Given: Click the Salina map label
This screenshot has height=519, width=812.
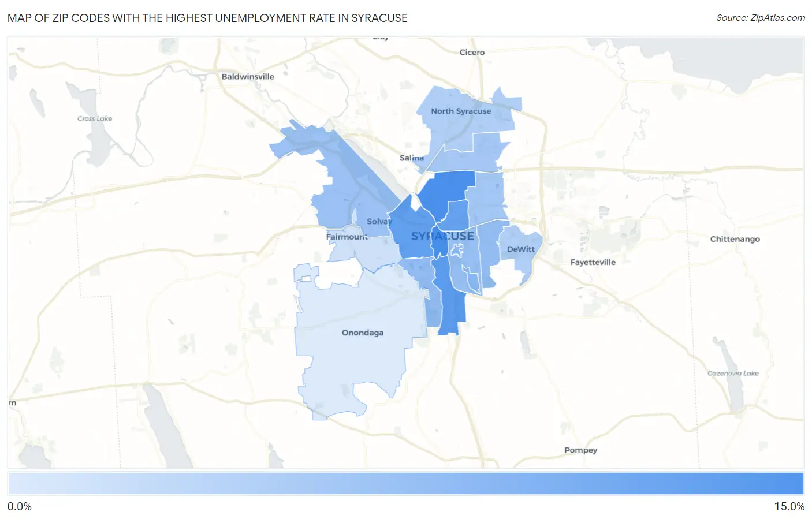Looking at the screenshot, I should 412,158.
